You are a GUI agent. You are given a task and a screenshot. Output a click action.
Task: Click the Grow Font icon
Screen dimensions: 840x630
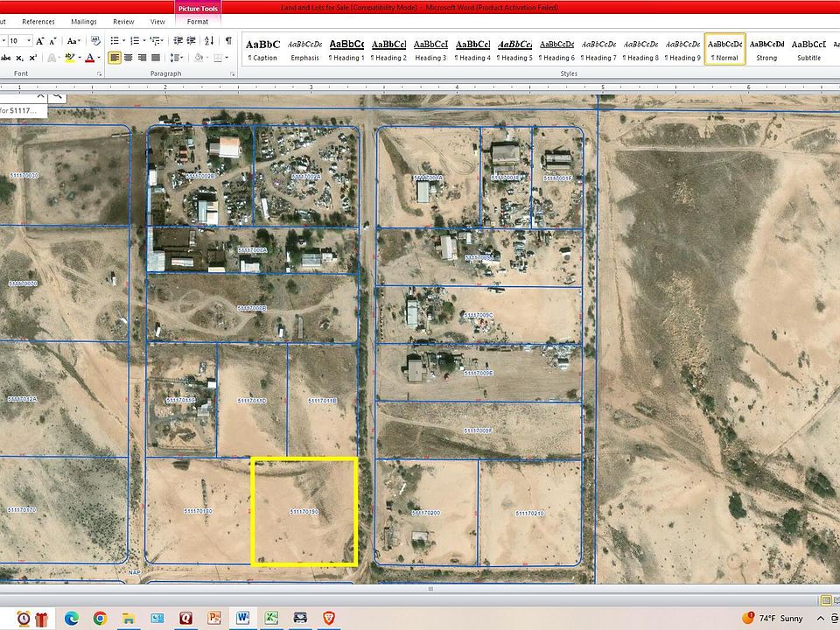pyautogui.click(x=40, y=40)
